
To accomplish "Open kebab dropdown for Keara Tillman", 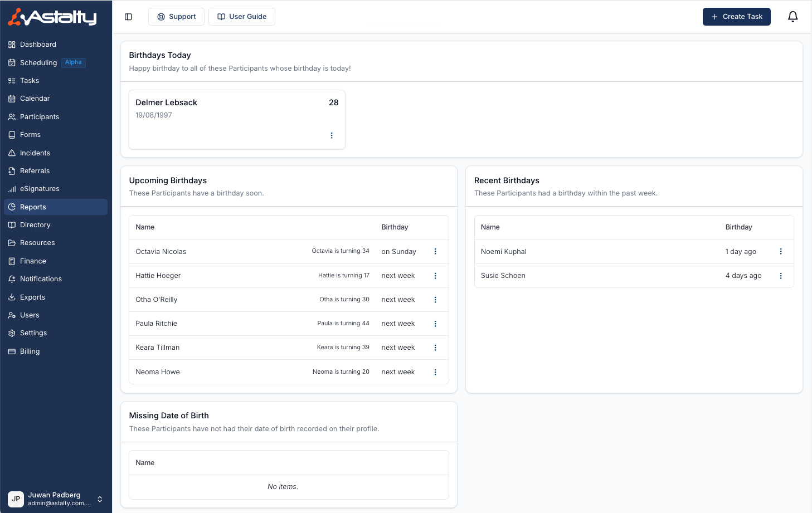I will pos(435,348).
